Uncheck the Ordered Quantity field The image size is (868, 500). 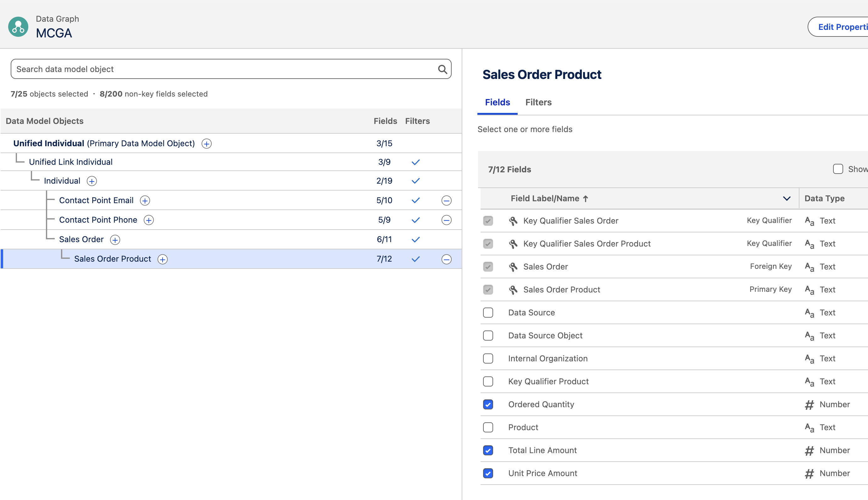(x=488, y=404)
